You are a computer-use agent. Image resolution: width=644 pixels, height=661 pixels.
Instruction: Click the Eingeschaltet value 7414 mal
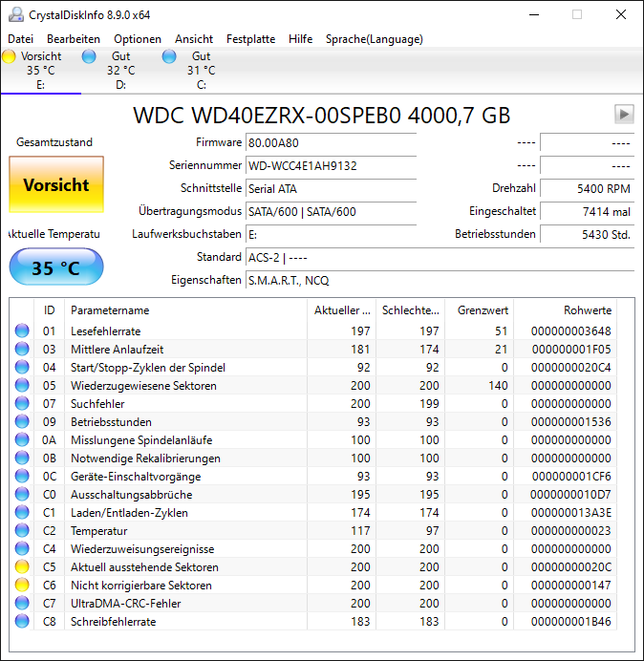[587, 212]
